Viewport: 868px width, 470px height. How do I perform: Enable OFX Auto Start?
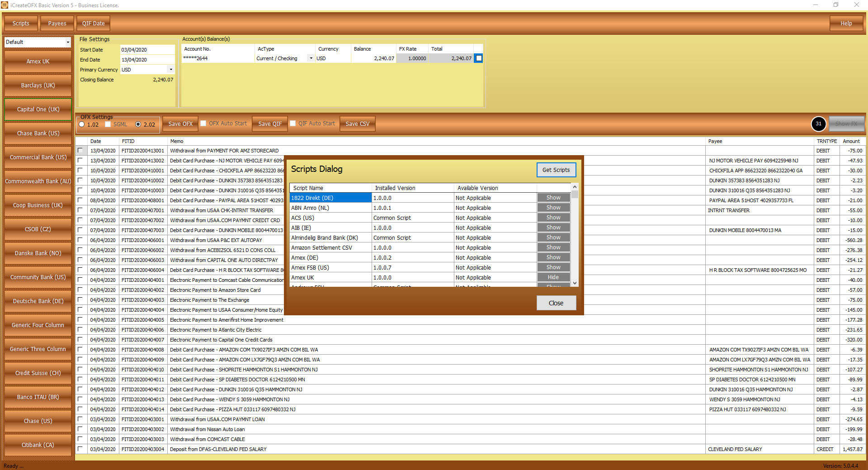(203, 123)
